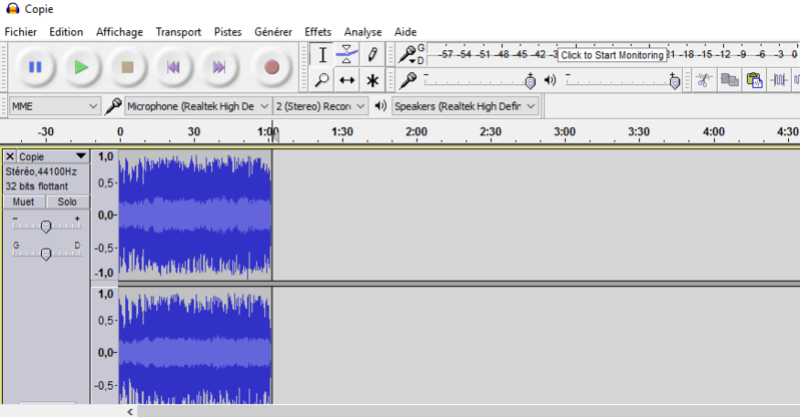Screen dimensions: 800x417
Task: Click the recording meter microphone icon
Action: tap(408, 54)
